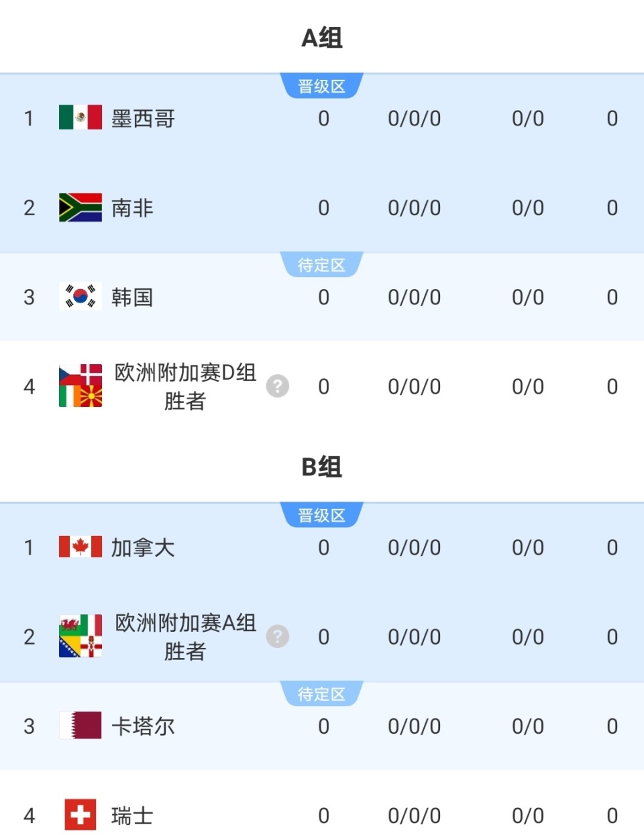Screen dimensions: 644x835
Task: Open help icon beside 欧洲附加赛A组胜者
Action: (x=278, y=636)
